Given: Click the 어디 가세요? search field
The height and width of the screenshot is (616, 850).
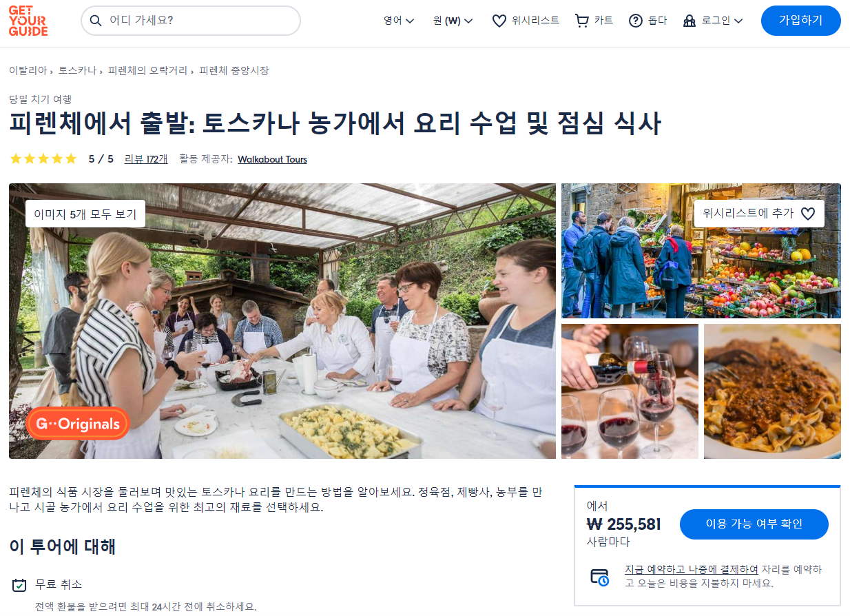Looking at the screenshot, I should [191, 21].
